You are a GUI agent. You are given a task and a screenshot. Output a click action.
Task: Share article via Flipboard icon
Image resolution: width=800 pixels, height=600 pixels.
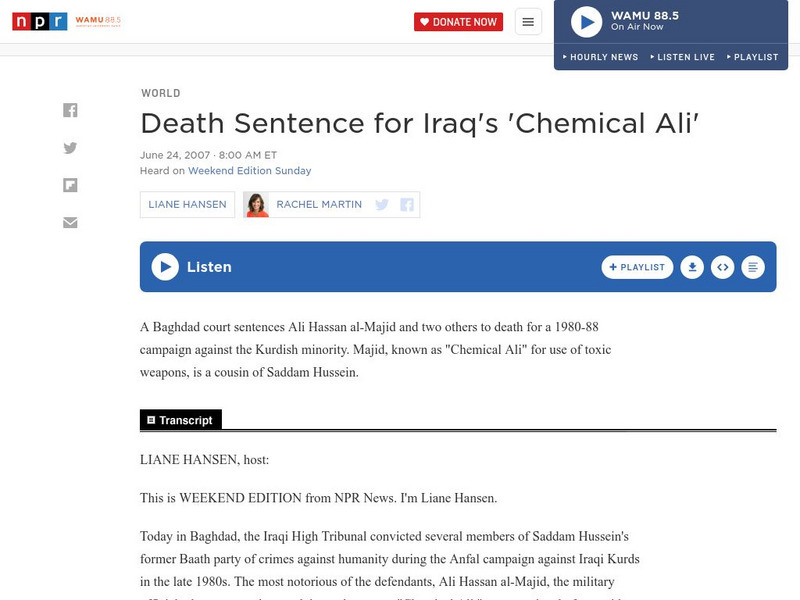pos(70,185)
